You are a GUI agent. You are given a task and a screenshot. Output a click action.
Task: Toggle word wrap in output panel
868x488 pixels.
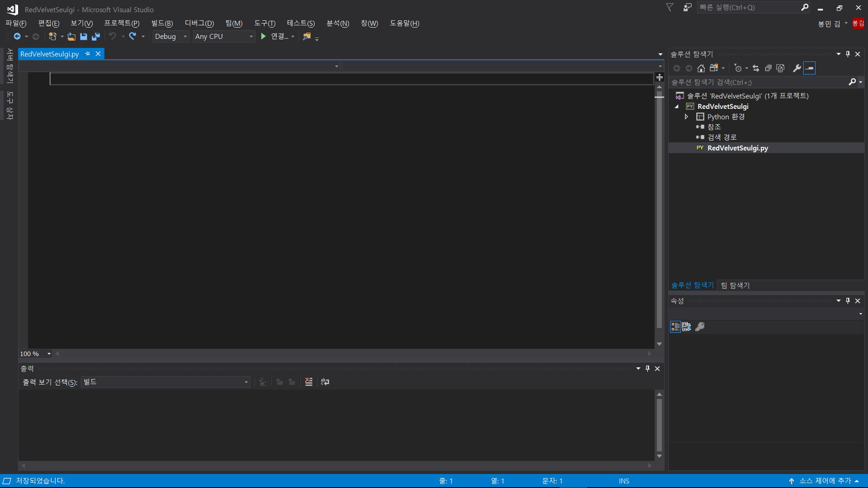pyautogui.click(x=325, y=382)
